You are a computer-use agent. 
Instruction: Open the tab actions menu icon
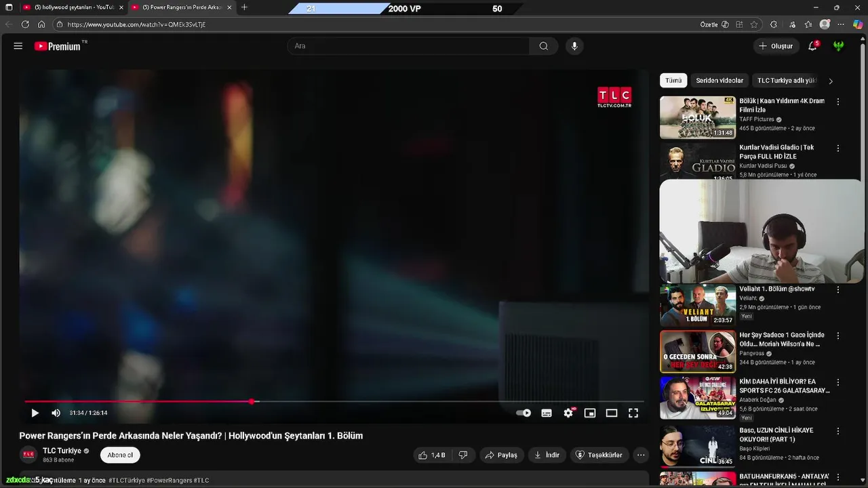(x=9, y=7)
